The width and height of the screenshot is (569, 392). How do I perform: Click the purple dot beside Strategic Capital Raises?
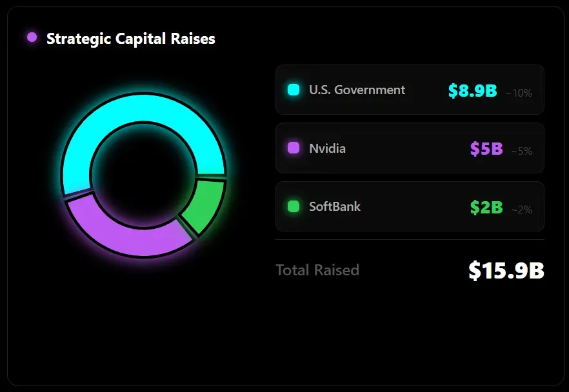point(32,38)
